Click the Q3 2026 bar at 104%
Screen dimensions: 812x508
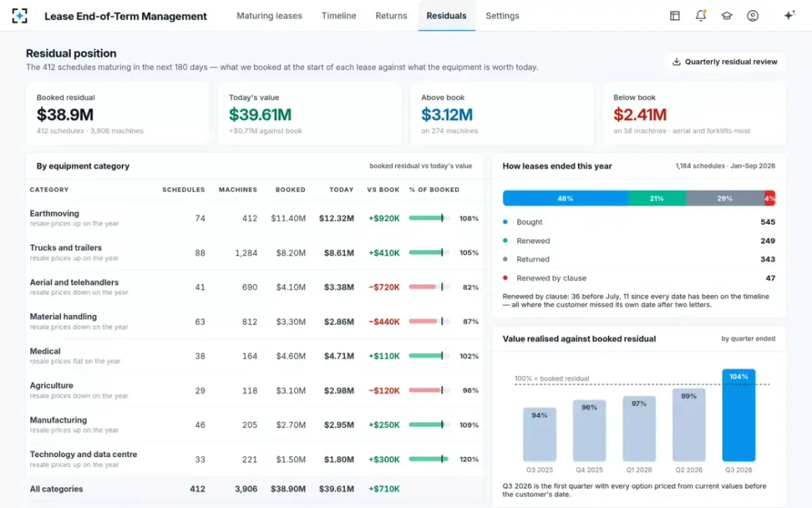738,415
